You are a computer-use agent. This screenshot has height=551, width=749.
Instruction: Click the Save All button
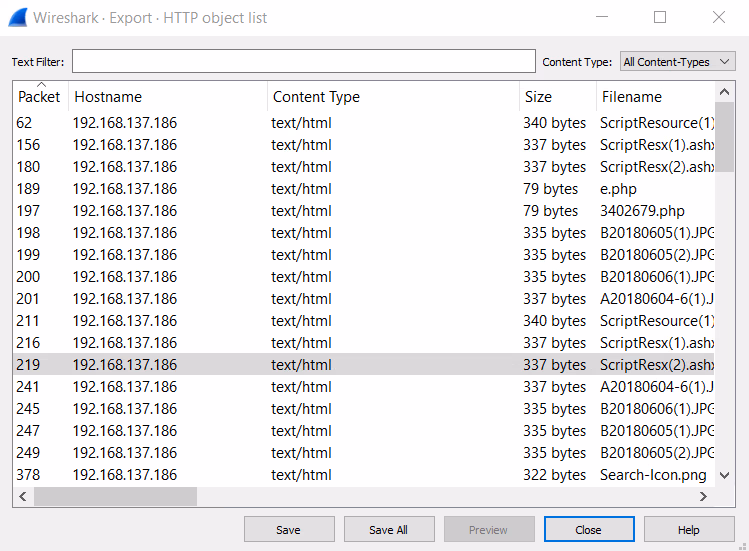(389, 529)
